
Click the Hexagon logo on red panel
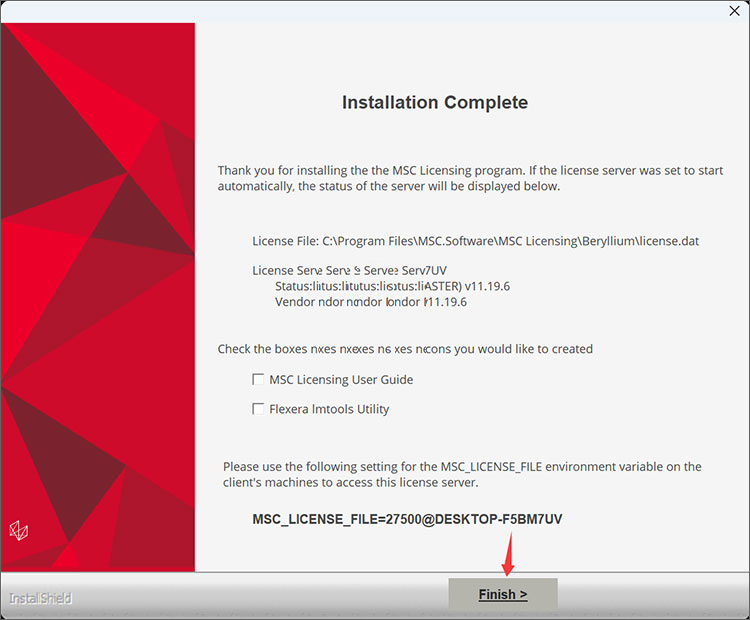click(x=19, y=530)
